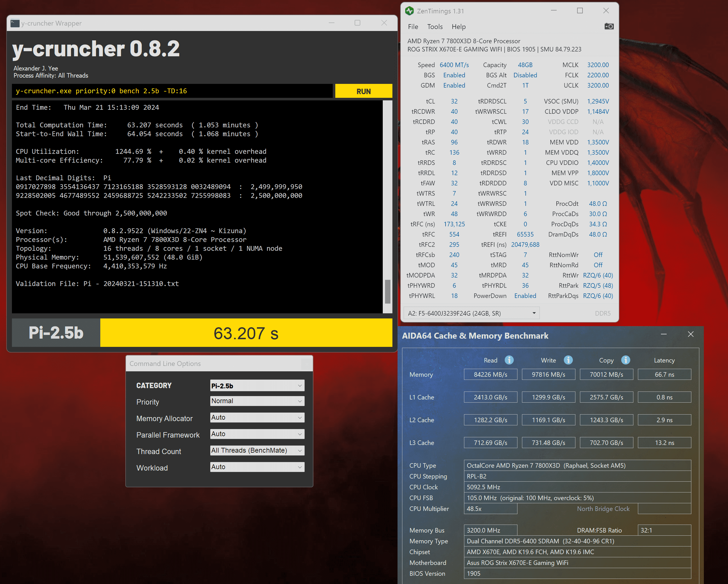Click the ZenTimings FCLK value 2200.00
728x584 pixels.
(598, 75)
